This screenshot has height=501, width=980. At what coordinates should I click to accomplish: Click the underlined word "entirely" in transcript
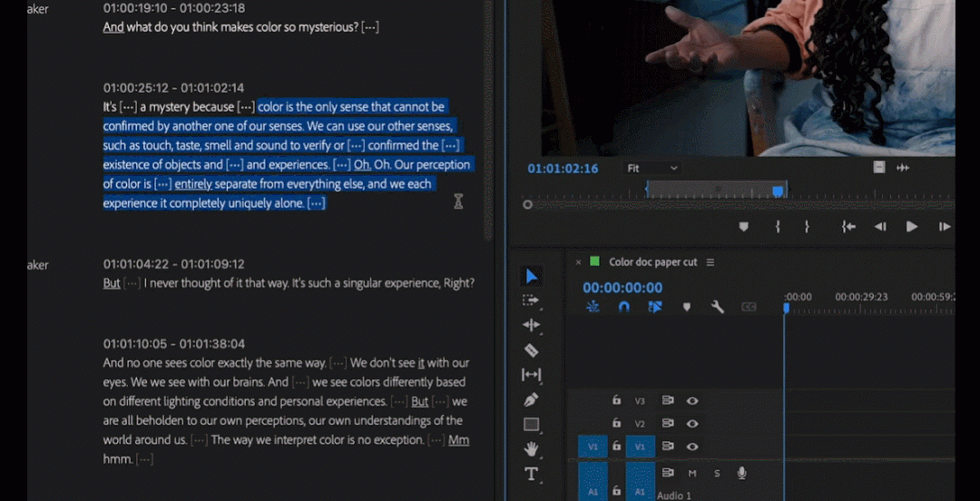pos(193,184)
